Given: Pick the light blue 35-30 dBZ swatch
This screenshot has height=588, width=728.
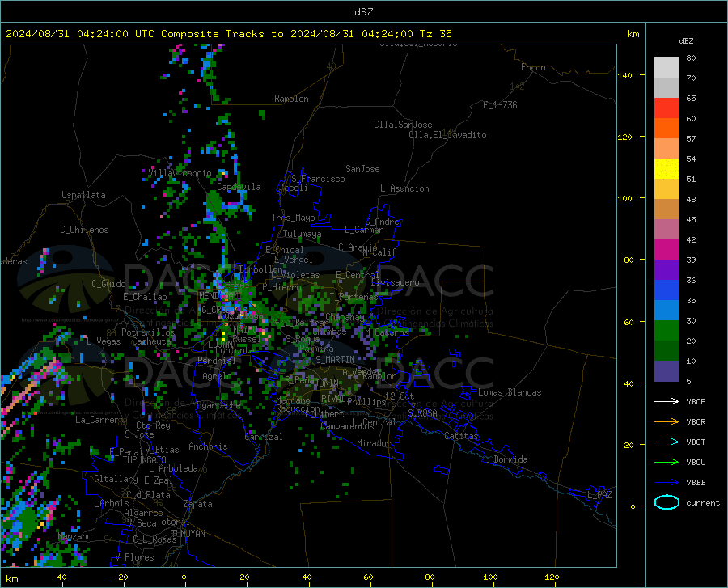Looking at the screenshot, I should (667, 311).
